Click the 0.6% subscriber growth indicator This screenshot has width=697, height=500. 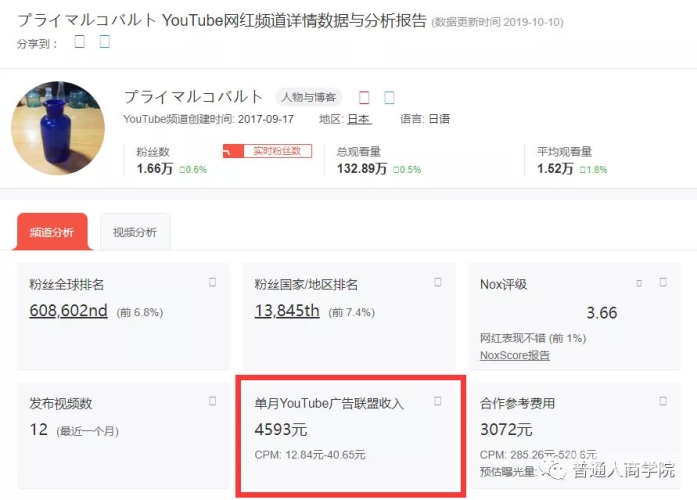[x=193, y=170]
